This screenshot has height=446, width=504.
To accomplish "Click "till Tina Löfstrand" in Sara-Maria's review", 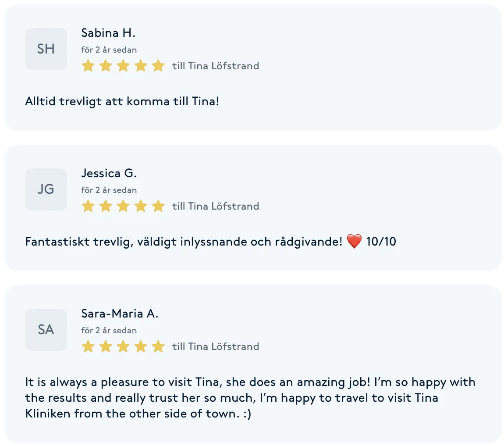I will tap(216, 347).
